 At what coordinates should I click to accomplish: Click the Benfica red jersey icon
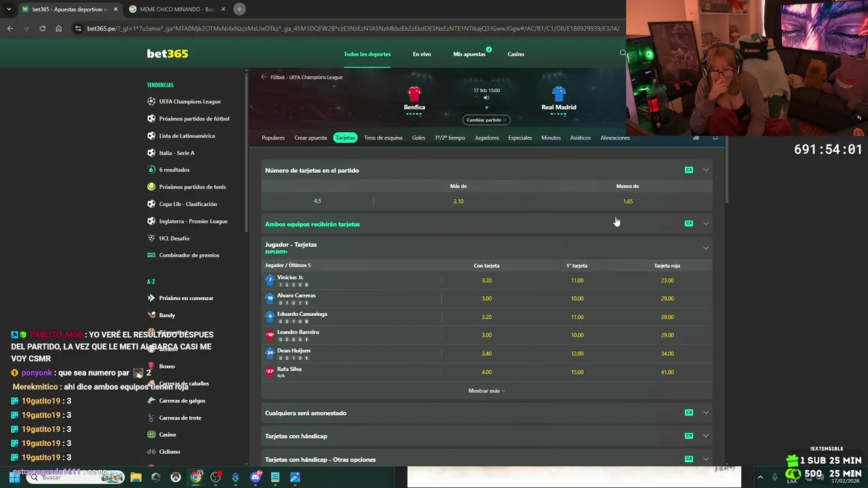(x=414, y=94)
